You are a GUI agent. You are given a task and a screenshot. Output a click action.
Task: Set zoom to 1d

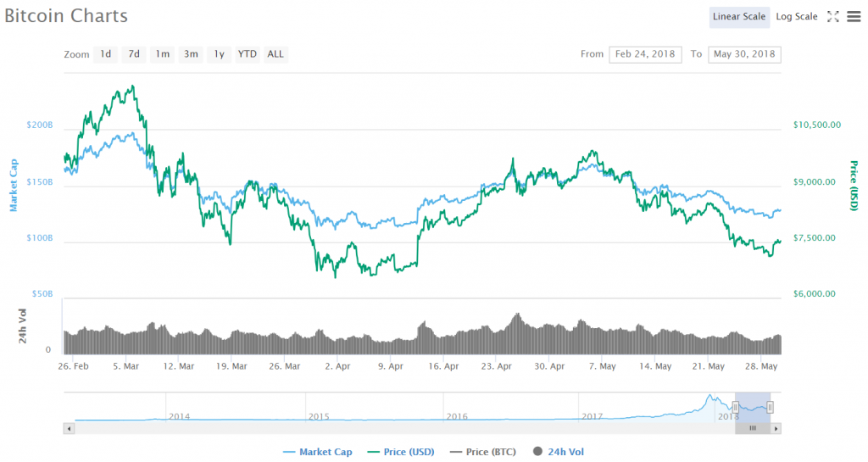(106, 54)
